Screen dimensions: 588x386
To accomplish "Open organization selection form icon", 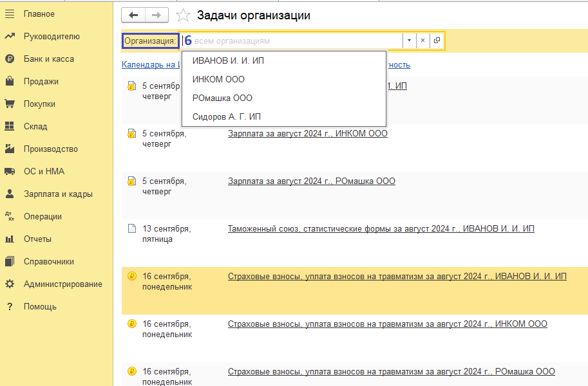I will [437, 41].
